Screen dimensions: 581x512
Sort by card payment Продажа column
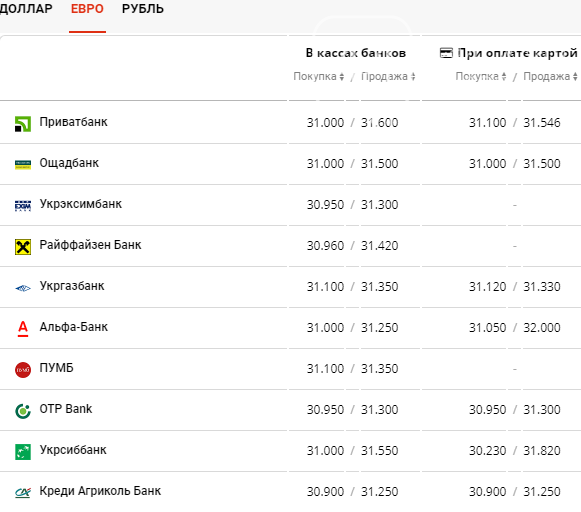(550, 76)
